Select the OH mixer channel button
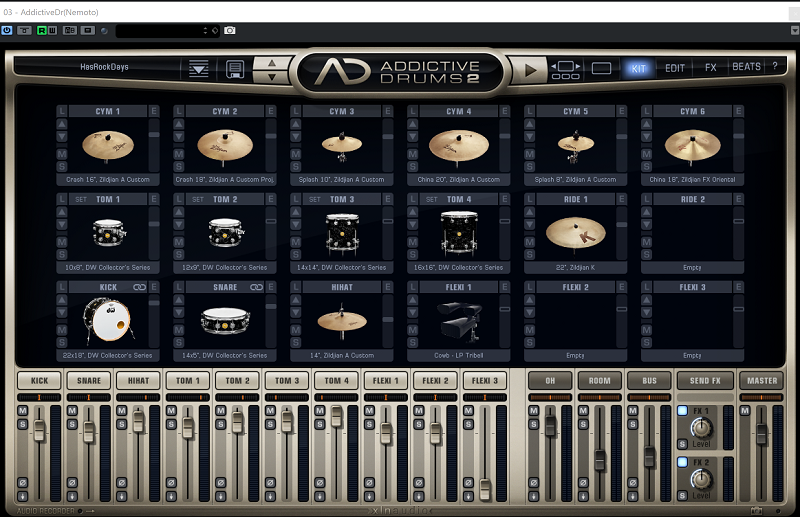The height and width of the screenshot is (517, 800). pos(550,381)
